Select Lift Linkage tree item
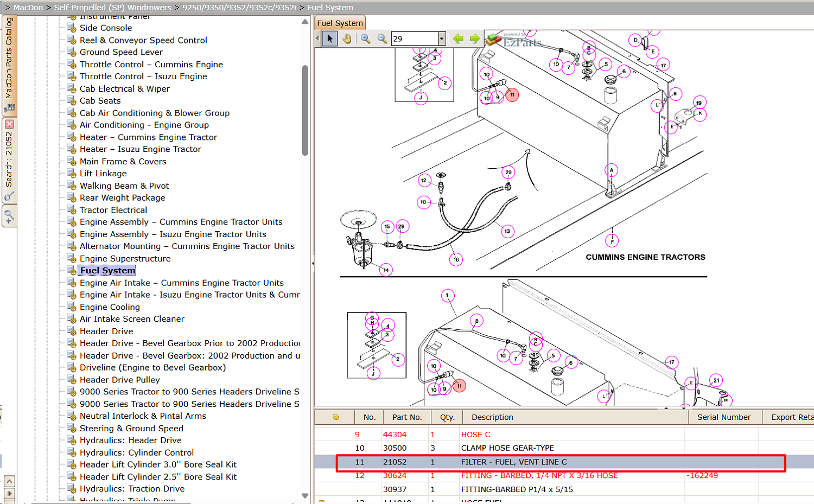Screen dimensions: 814x504 point(103,173)
